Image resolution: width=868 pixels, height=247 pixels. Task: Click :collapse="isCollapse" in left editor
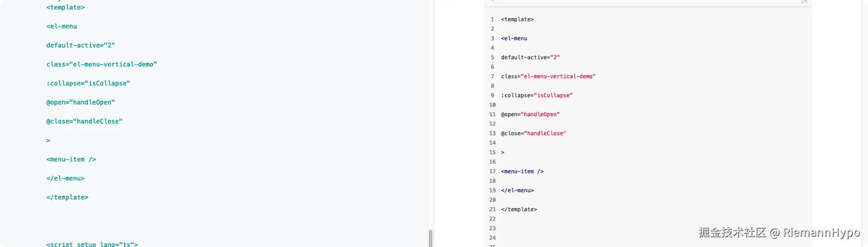(x=88, y=83)
